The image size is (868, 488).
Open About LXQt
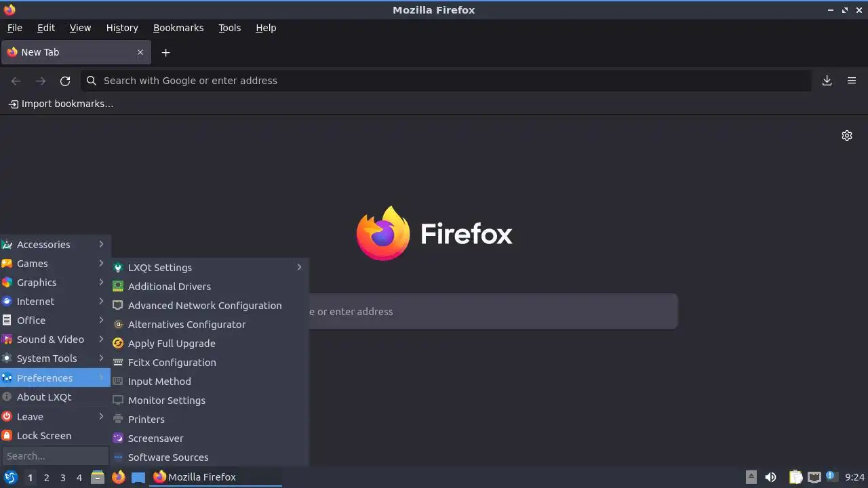[x=56, y=397]
